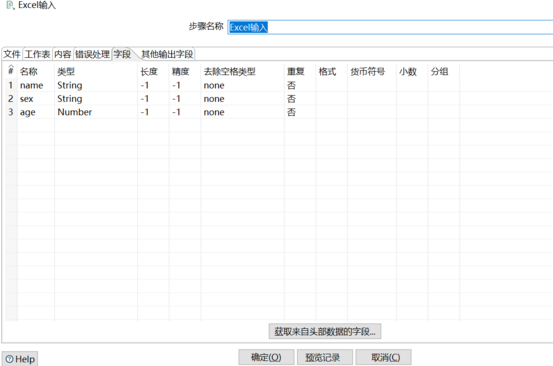This screenshot has height=366, width=553.
Task: Select the age field cell
Action: [28, 113]
